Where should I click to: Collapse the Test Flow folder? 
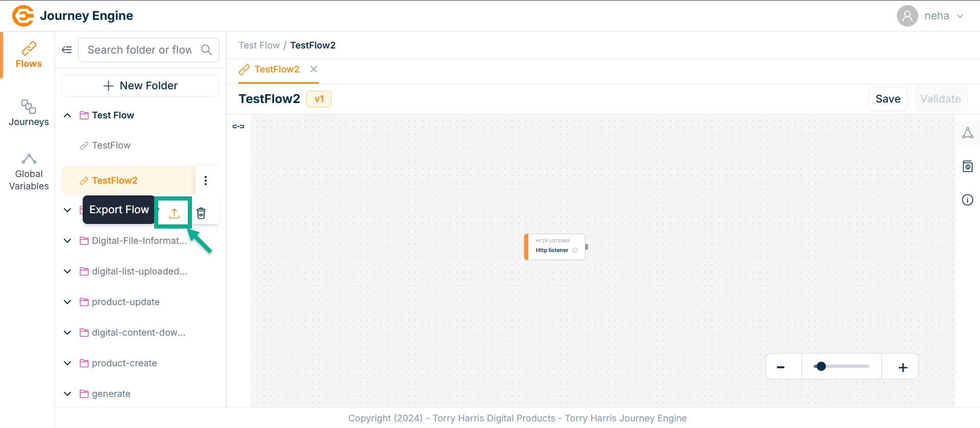click(67, 115)
